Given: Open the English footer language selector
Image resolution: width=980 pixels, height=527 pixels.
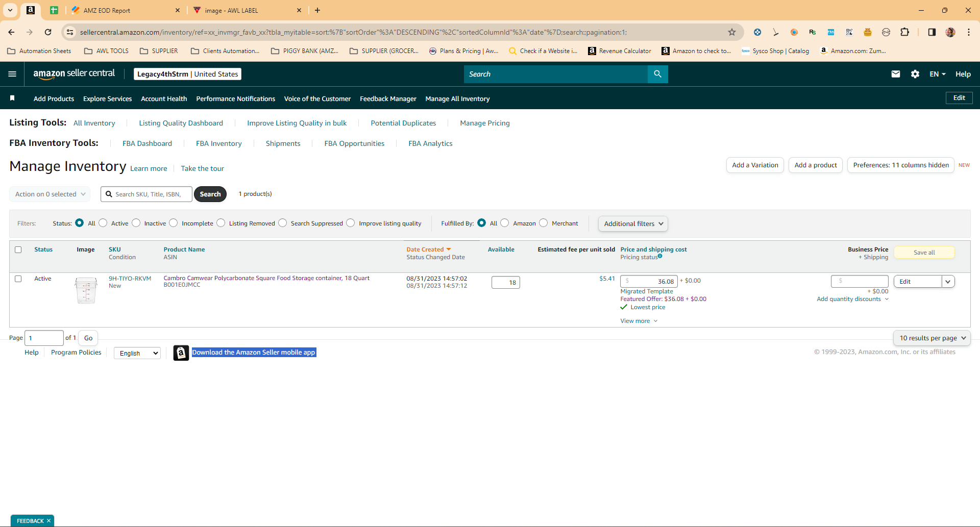Looking at the screenshot, I should [x=137, y=353].
